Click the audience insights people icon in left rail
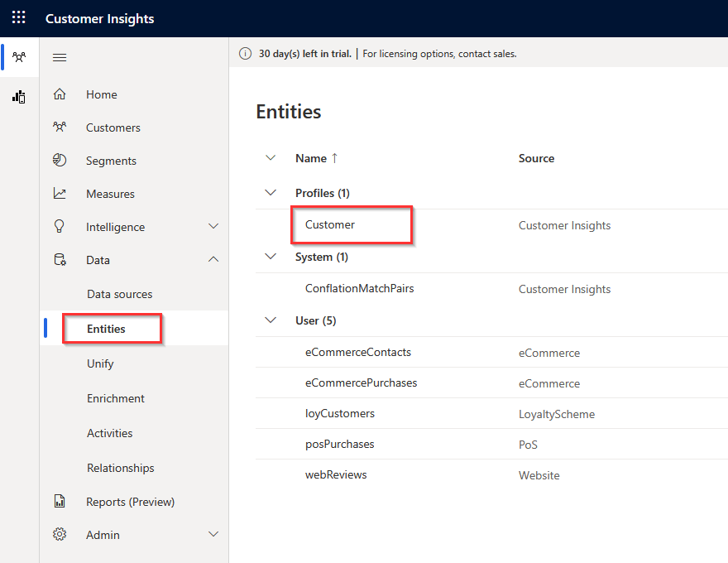This screenshot has height=563, width=728. click(x=18, y=57)
